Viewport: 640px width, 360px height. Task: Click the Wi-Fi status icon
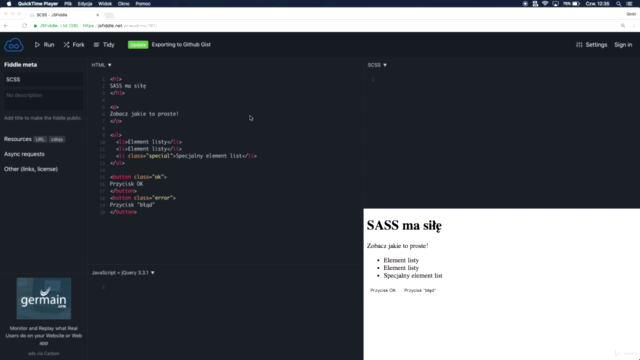click(x=545, y=4)
